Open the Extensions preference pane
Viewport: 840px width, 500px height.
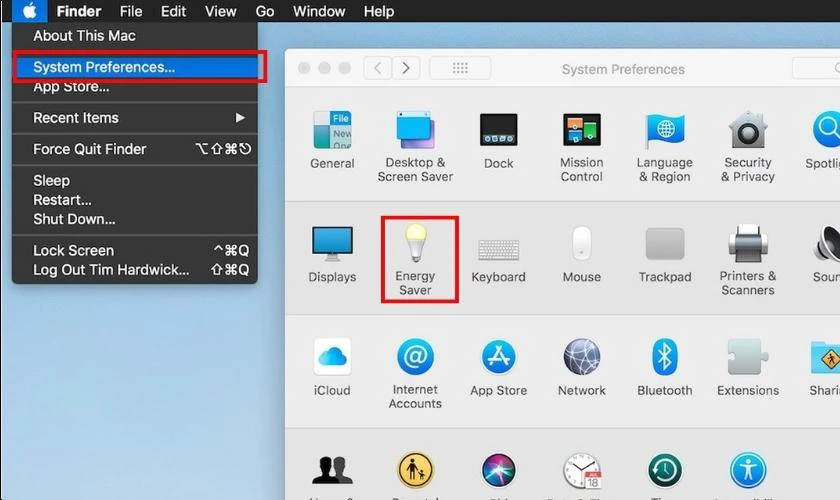point(748,367)
